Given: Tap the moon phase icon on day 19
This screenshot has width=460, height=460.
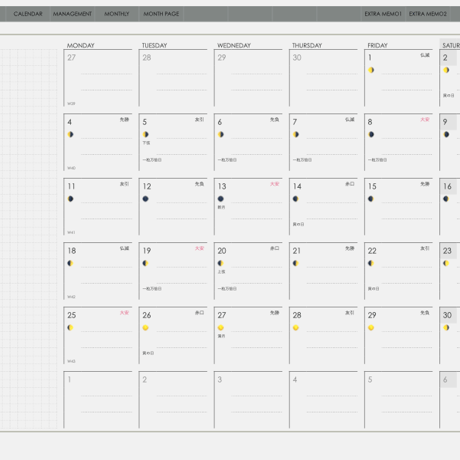Looking at the screenshot, I should (146, 263).
